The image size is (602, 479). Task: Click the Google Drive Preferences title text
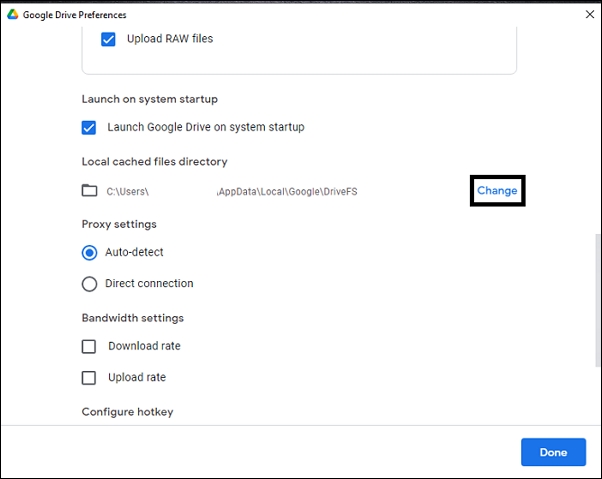click(75, 15)
